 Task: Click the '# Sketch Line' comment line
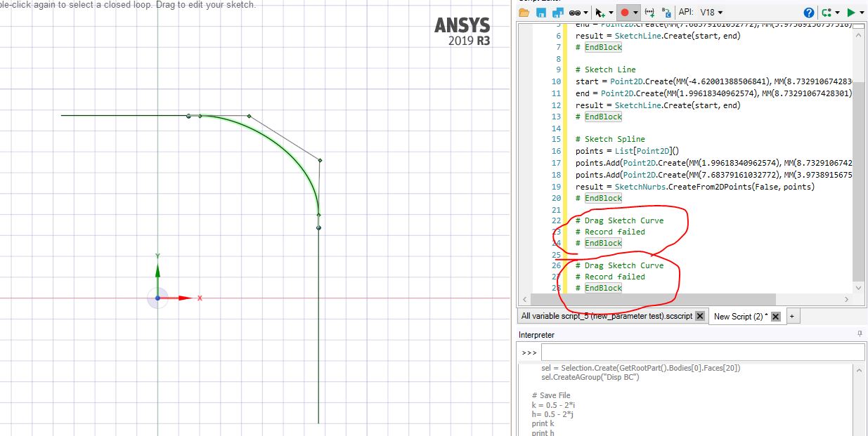coord(605,70)
